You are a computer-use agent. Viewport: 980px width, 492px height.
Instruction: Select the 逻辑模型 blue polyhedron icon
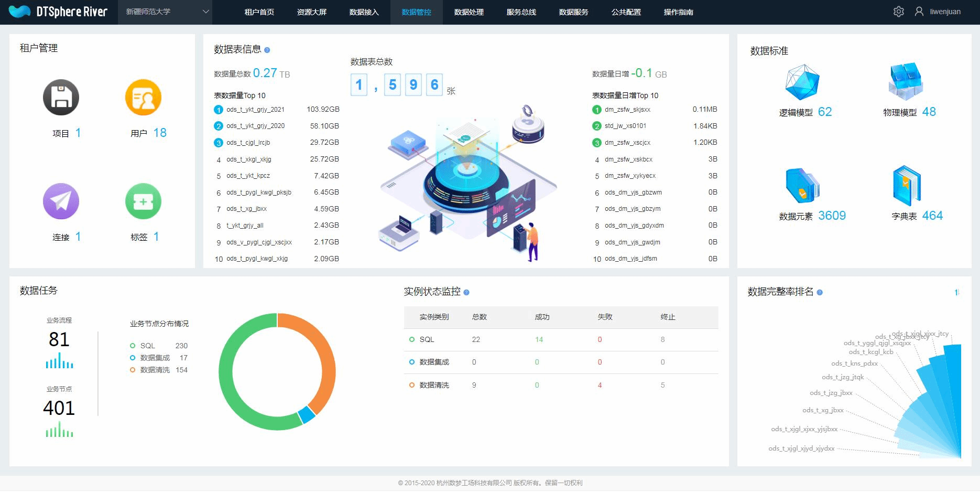802,82
